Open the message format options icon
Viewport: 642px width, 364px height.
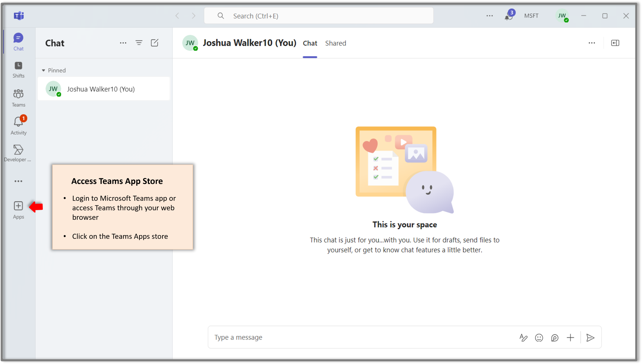[523, 338]
